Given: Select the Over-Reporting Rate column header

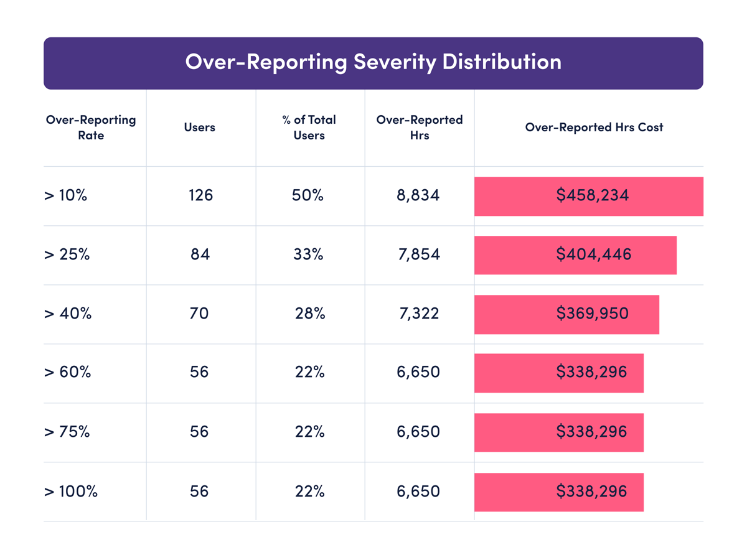Looking at the screenshot, I should [90, 128].
